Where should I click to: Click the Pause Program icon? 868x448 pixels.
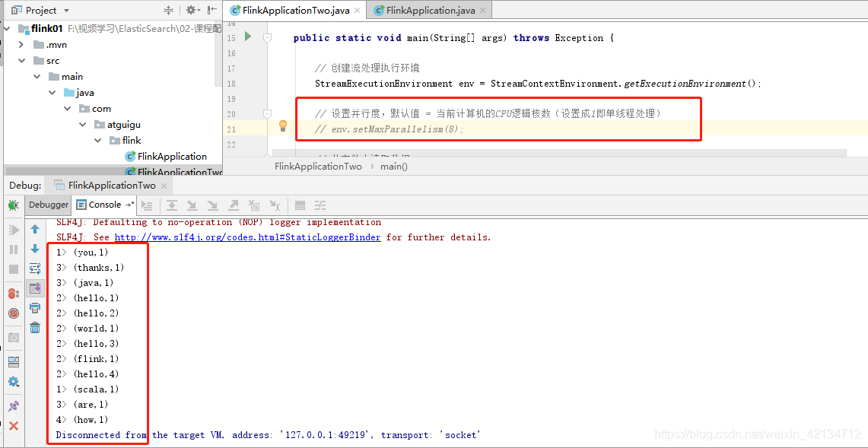point(14,249)
